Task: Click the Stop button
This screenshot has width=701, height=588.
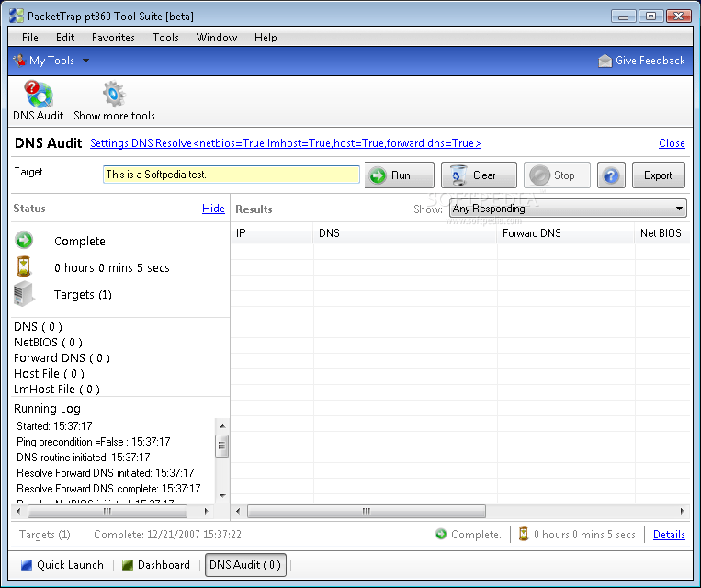Action: click(557, 175)
